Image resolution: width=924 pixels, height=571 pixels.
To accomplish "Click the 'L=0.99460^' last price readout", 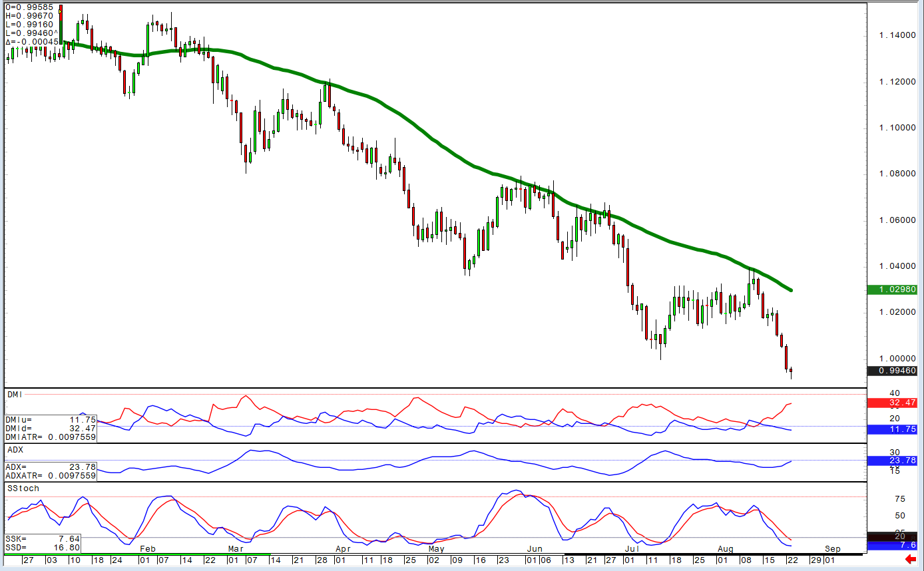I will pyautogui.click(x=32, y=33).
